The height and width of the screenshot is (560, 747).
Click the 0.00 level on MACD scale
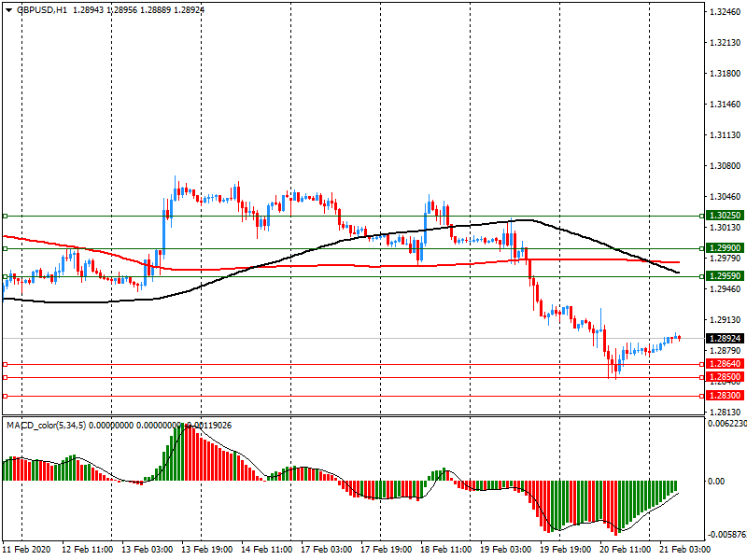point(716,482)
